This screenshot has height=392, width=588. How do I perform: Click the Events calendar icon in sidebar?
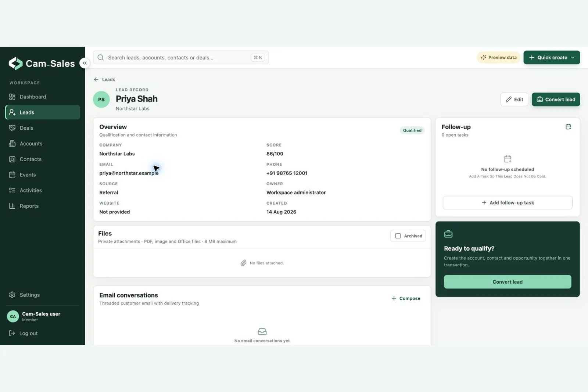12,175
